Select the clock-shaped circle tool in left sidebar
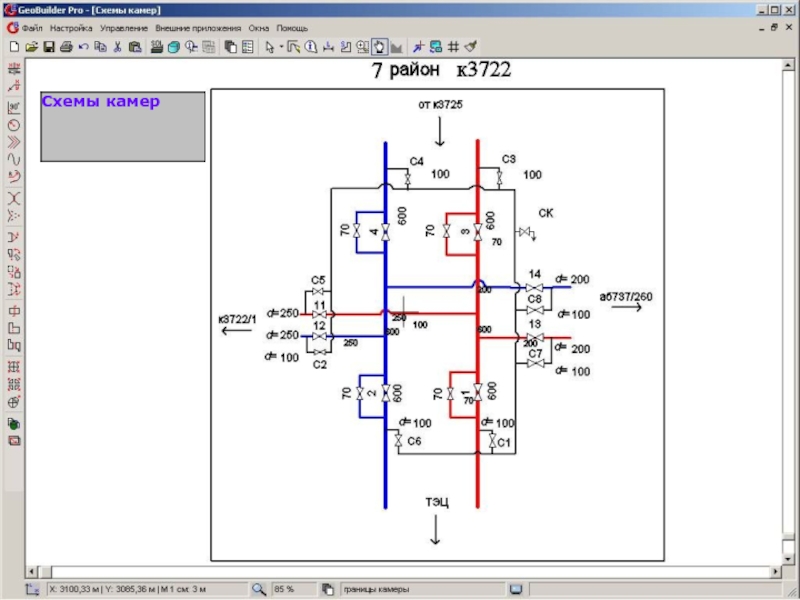The width and height of the screenshot is (800, 600). click(14, 125)
